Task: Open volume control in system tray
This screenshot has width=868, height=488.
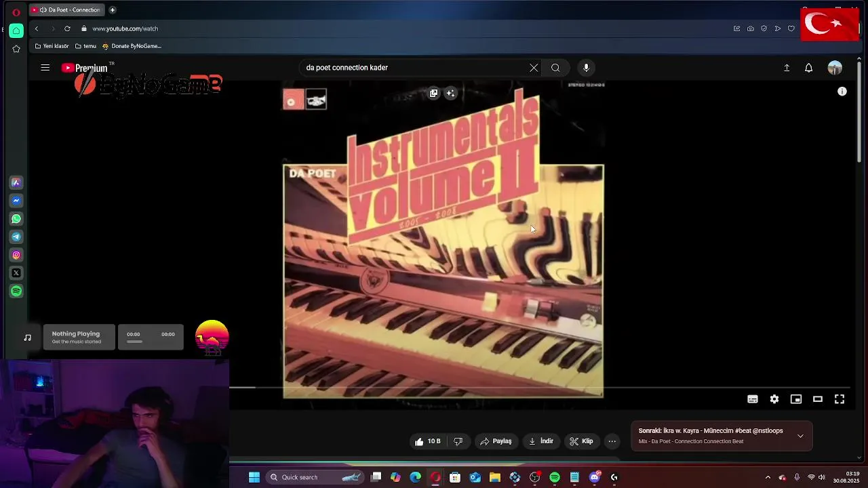Action: pos(822,477)
